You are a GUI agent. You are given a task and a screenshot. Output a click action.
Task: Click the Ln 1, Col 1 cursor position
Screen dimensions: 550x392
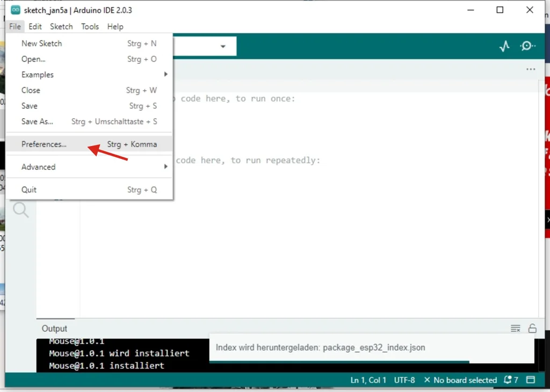tap(368, 380)
